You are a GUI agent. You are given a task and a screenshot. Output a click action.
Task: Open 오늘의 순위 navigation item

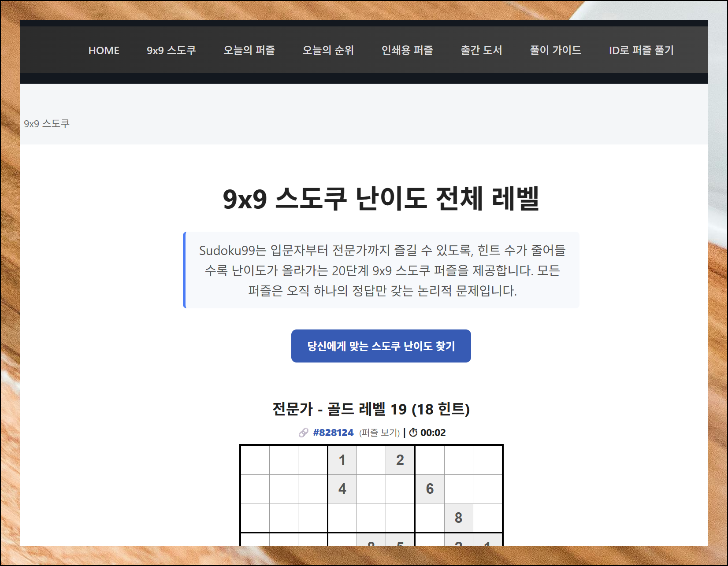coord(328,50)
